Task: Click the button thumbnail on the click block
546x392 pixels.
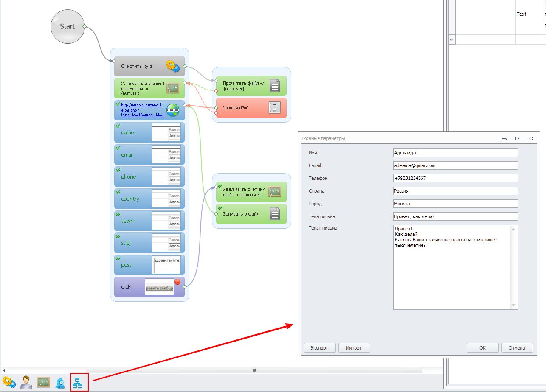Action: 159,287
